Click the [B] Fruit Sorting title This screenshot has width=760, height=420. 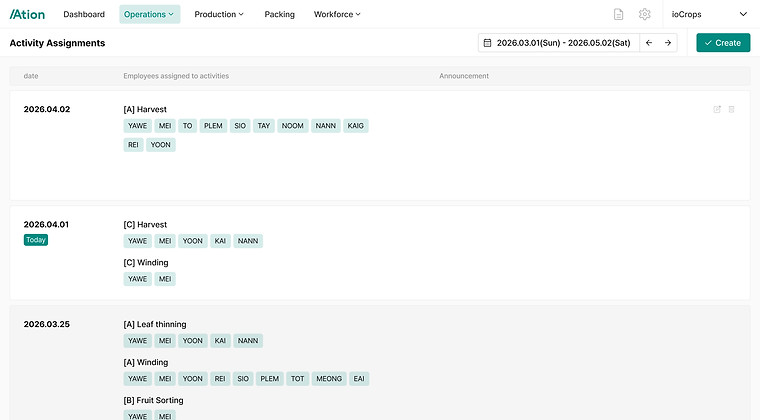(153, 400)
